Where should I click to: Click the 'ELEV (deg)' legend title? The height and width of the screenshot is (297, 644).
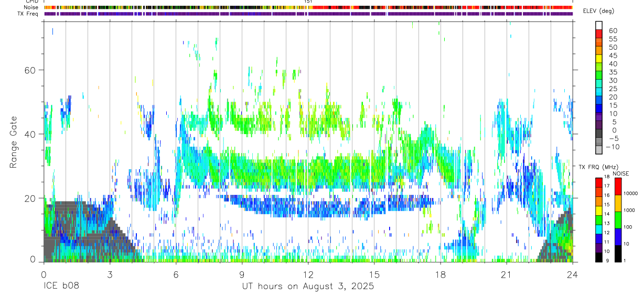(599, 12)
